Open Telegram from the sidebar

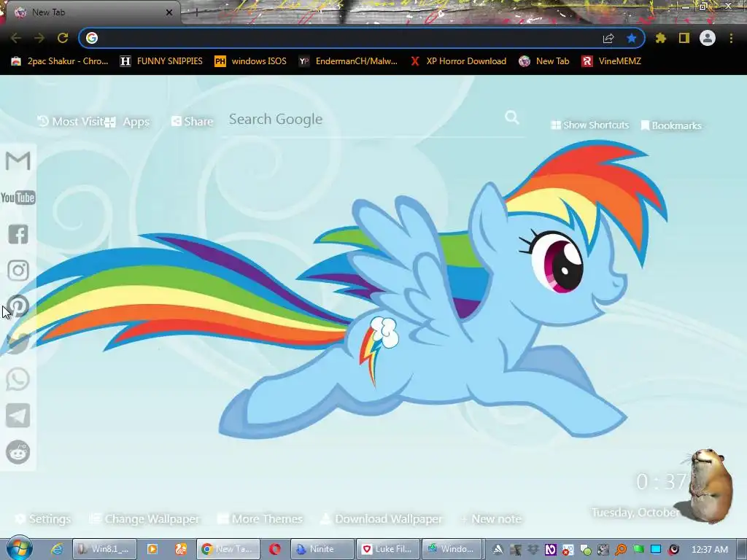point(18,416)
